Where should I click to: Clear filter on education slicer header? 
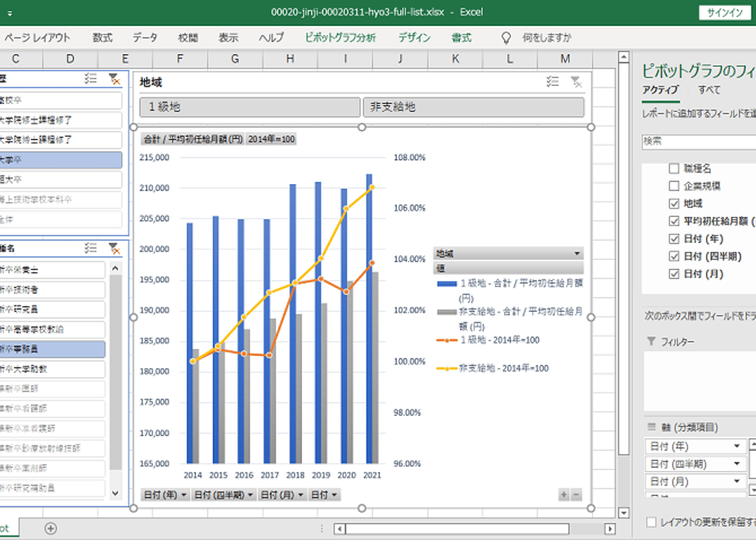click(115, 79)
